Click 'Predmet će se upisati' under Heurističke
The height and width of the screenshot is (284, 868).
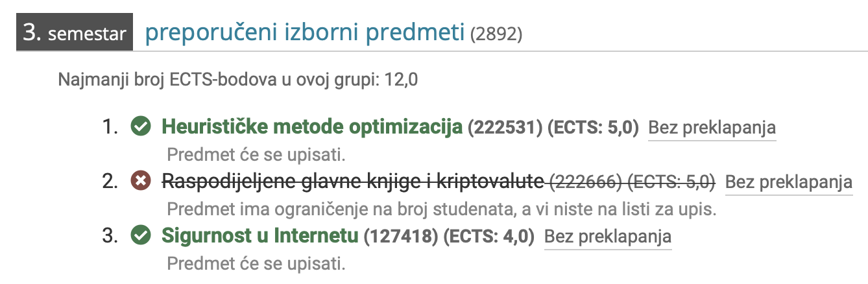pos(256,155)
